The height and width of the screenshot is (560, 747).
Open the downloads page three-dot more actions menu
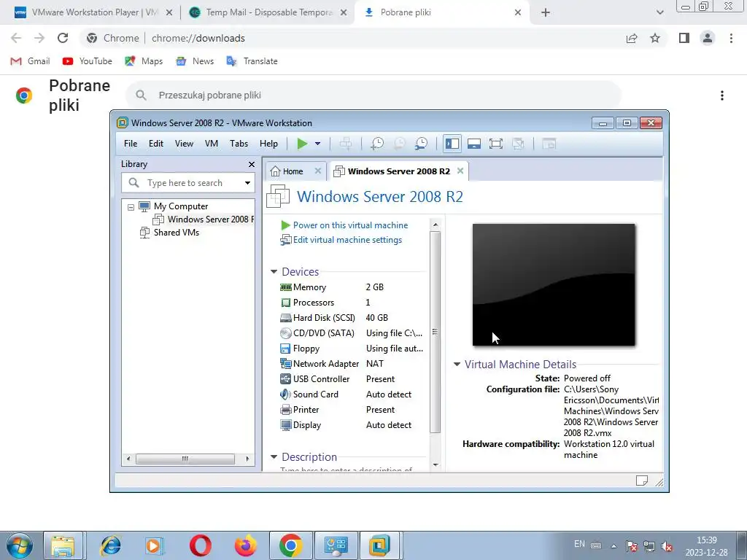click(722, 96)
